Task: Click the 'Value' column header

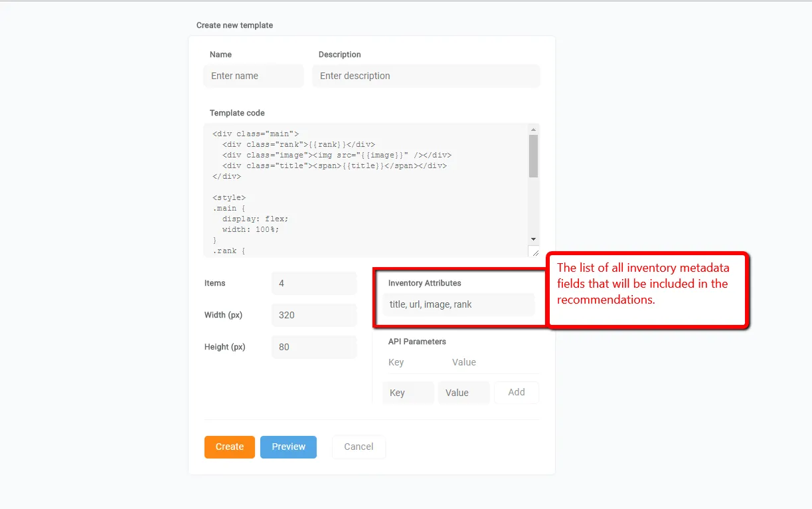Action: pos(464,362)
